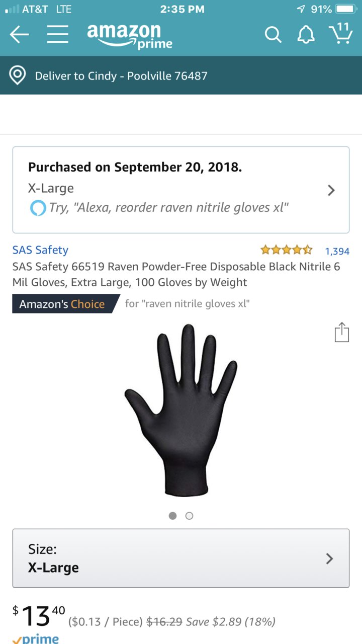Tap the back arrow icon
This screenshot has width=362, height=644.
[19, 35]
